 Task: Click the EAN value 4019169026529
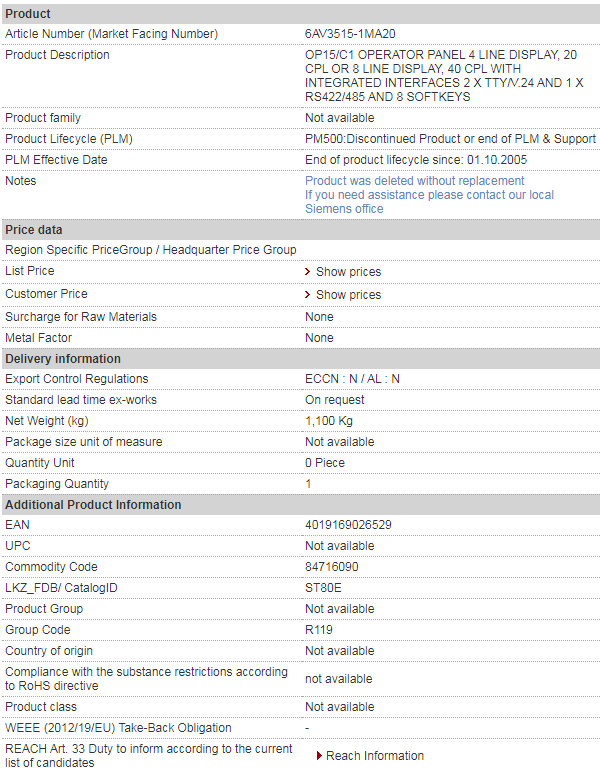(348, 525)
